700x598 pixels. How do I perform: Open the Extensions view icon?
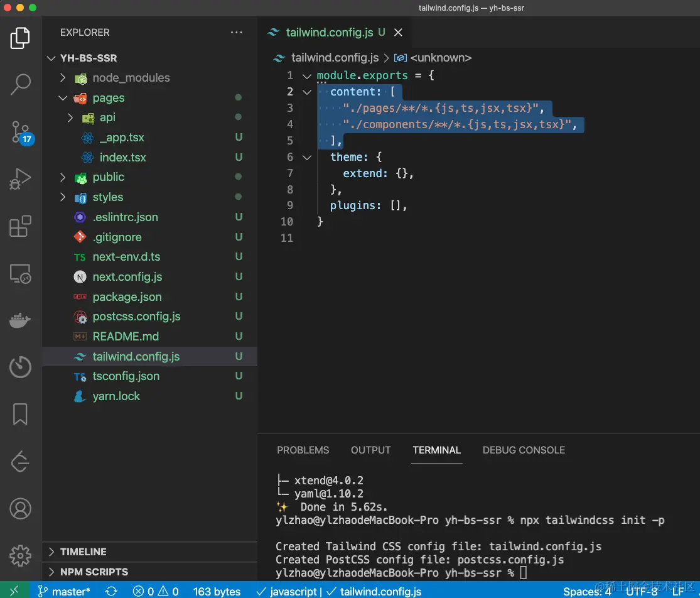point(21,226)
